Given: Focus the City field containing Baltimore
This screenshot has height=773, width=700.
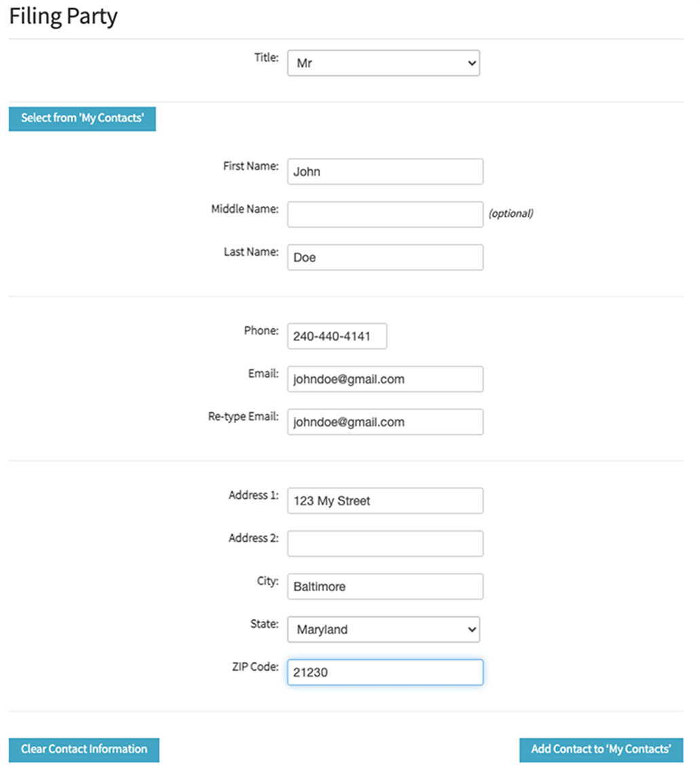Looking at the screenshot, I should [385, 587].
